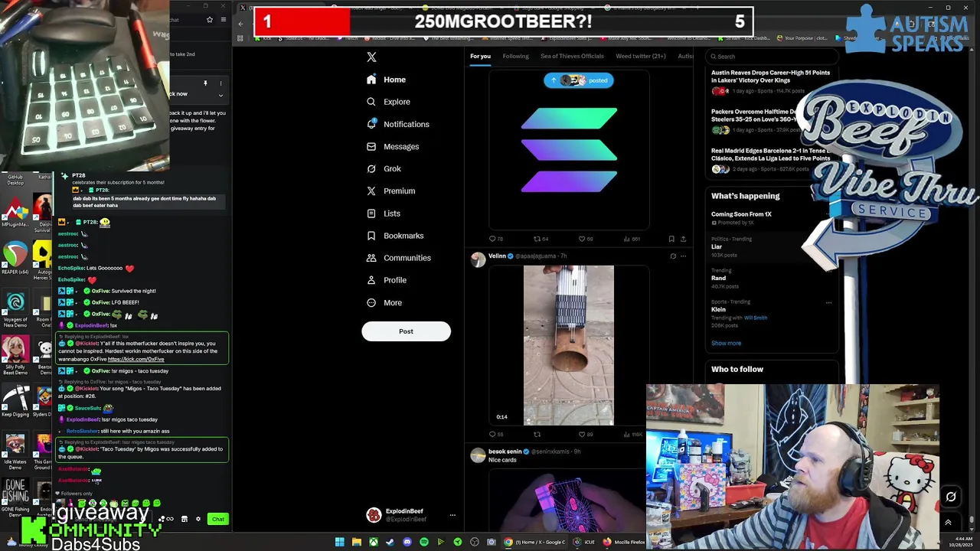Image resolution: width=980 pixels, height=551 pixels.
Task: Collapse the pinned chat message chevron
Action: pyautogui.click(x=220, y=96)
